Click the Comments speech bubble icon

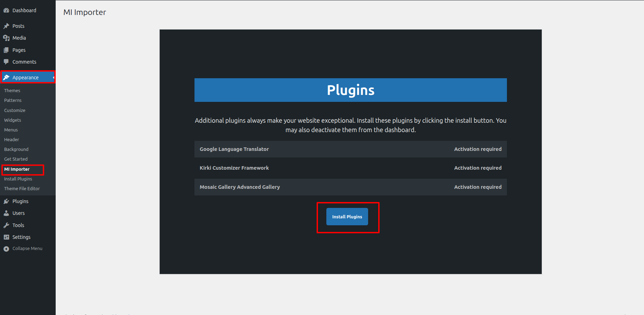point(6,62)
